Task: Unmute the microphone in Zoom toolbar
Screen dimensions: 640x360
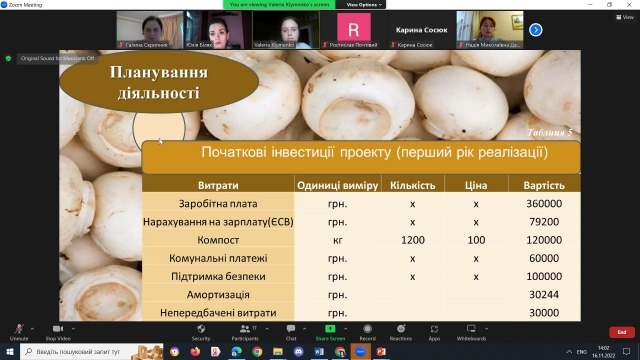Action: [19, 332]
